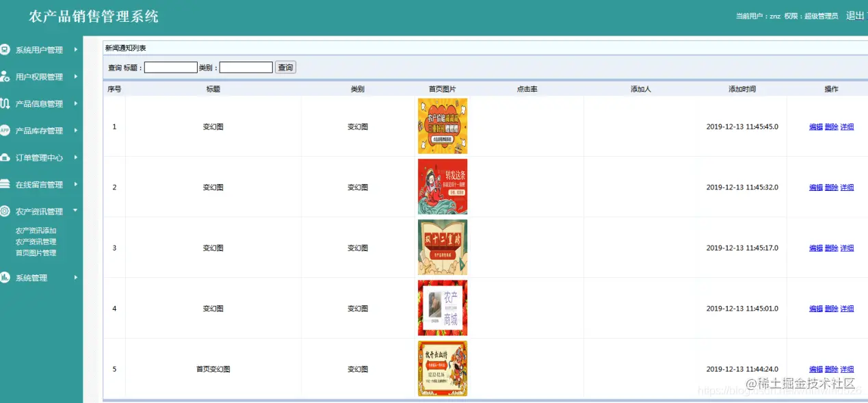Open the 订单管理中心 menu
The height and width of the screenshot is (403, 868).
[x=39, y=157]
